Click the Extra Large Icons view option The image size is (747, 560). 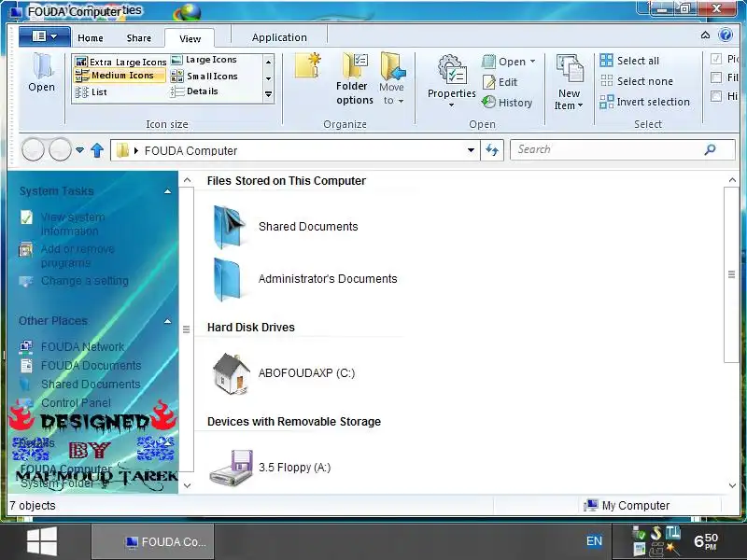(120, 62)
